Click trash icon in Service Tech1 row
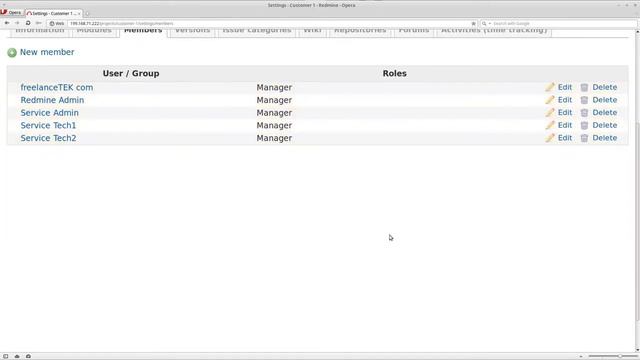This screenshot has height=360, width=640. [x=584, y=125]
